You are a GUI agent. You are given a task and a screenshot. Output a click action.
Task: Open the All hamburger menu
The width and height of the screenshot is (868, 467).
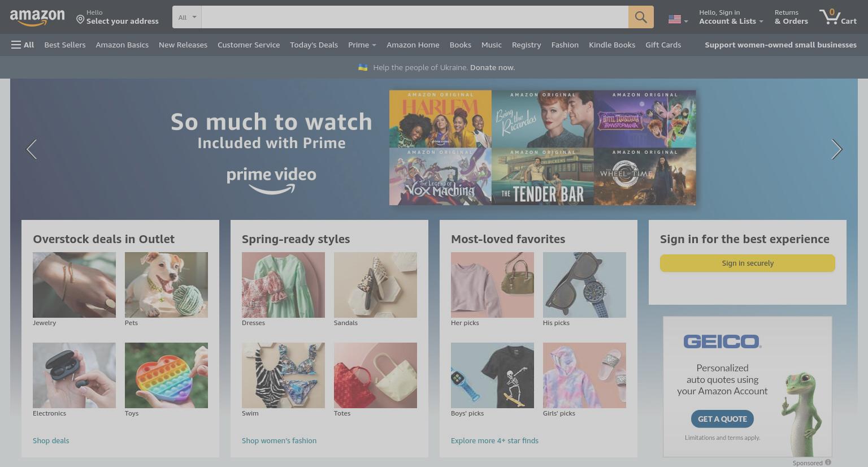[23, 45]
